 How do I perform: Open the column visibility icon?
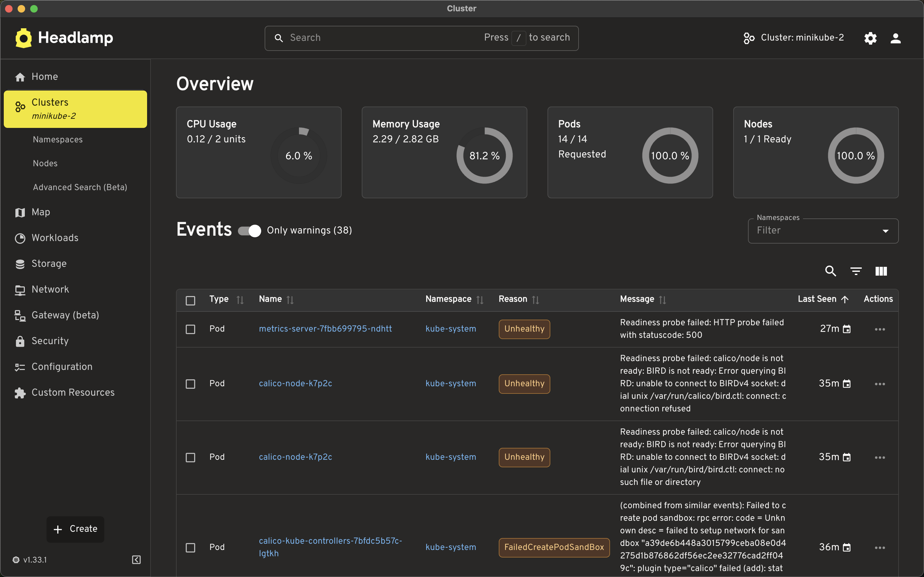click(881, 271)
